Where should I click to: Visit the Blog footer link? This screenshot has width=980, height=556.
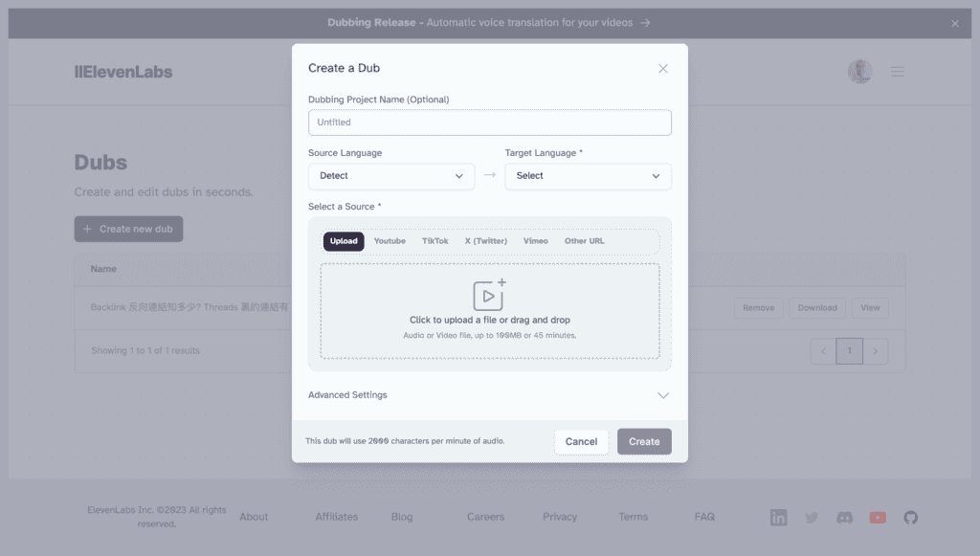[x=402, y=518]
